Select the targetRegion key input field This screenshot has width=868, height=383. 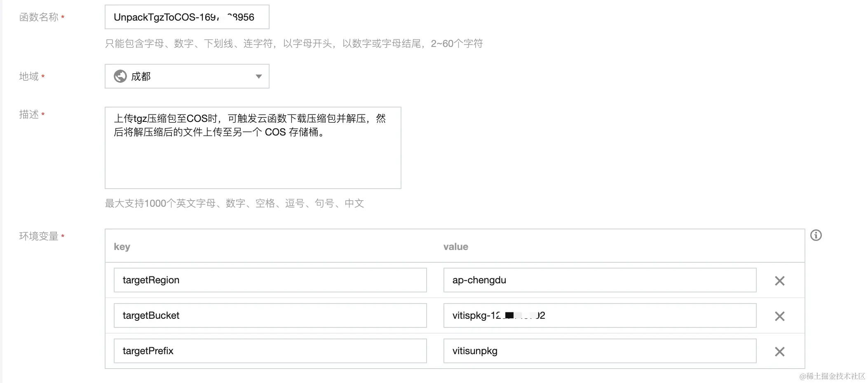(x=270, y=280)
